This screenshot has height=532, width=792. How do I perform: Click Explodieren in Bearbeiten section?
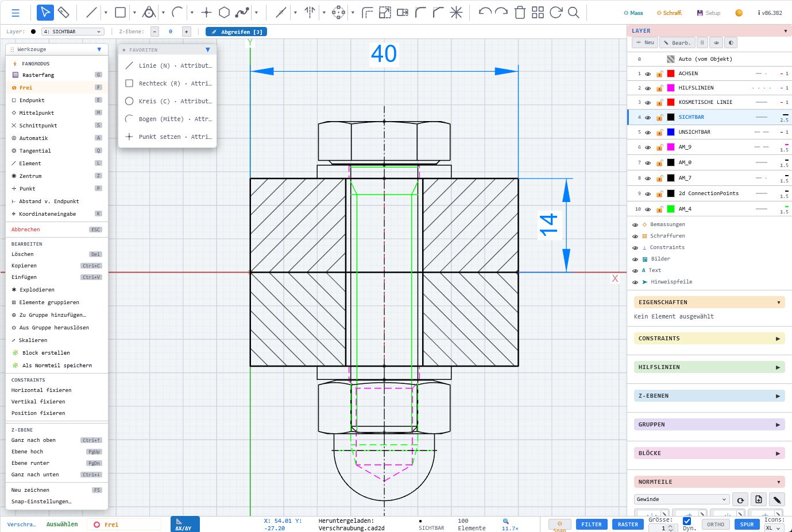click(57, 290)
